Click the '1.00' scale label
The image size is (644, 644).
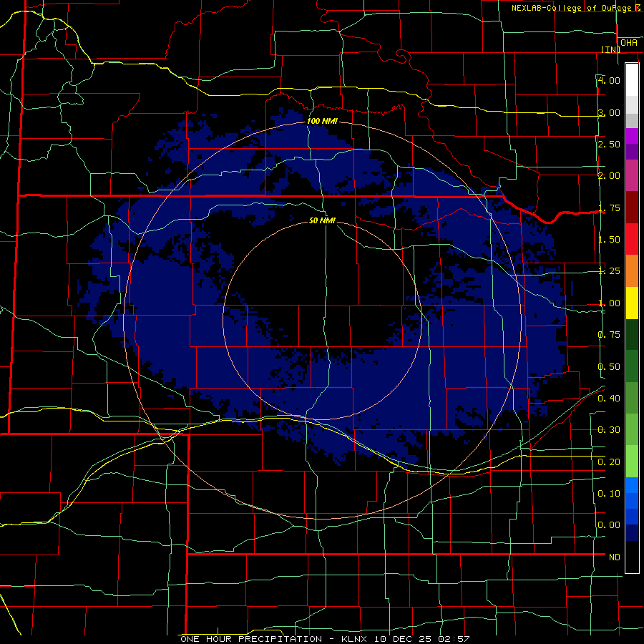(609, 303)
